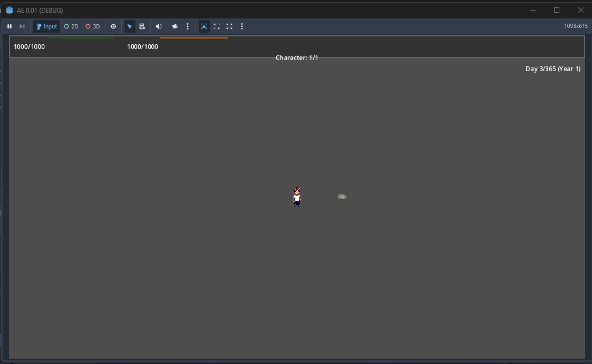Screen dimensions: 592x364
Task: Open camera override options three-dot menu
Action: (188, 26)
